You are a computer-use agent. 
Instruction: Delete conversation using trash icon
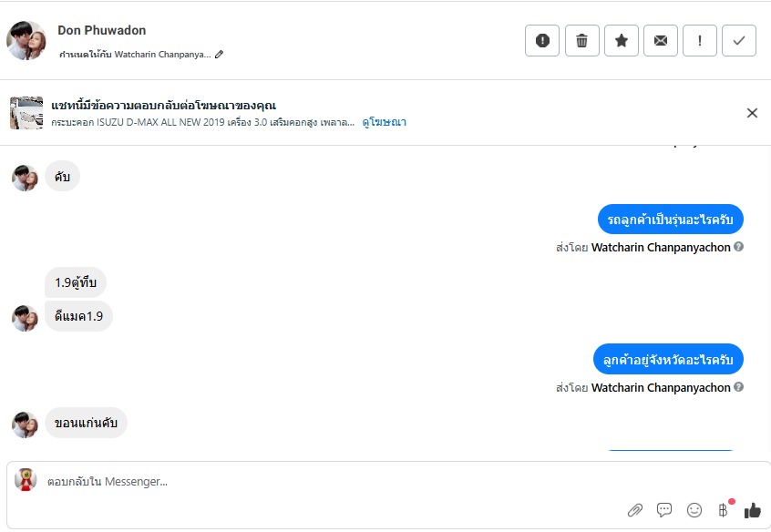coord(581,41)
